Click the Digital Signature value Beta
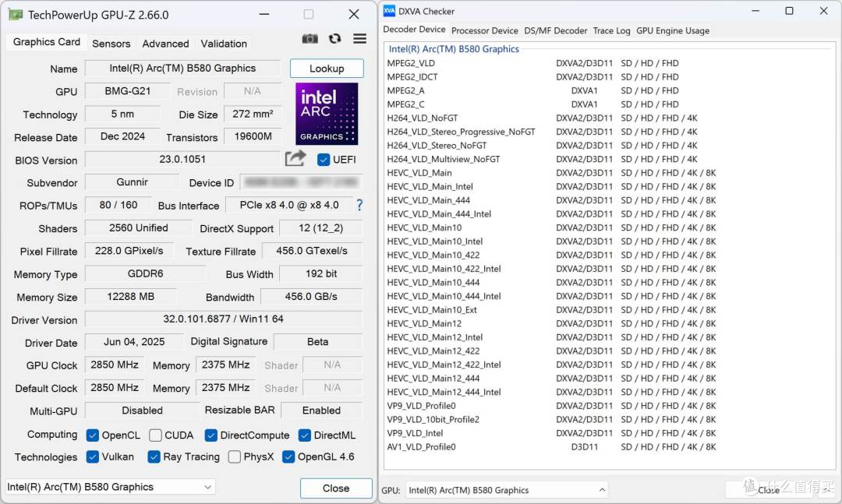842x504 pixels. 318,341
